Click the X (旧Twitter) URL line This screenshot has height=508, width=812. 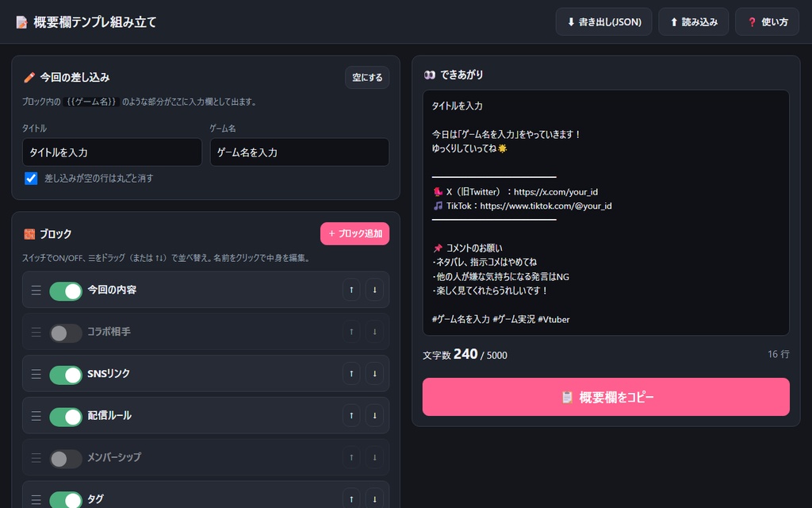coord(515,192)
